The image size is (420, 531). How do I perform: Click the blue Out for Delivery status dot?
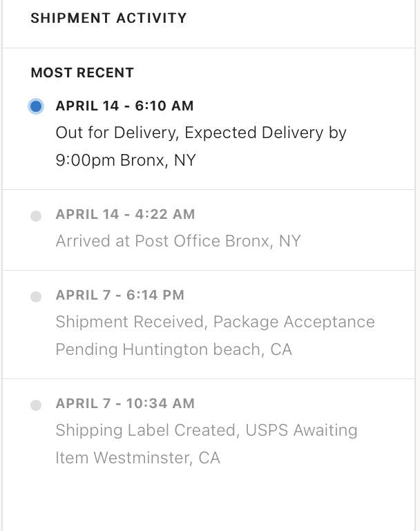(36, 106)
